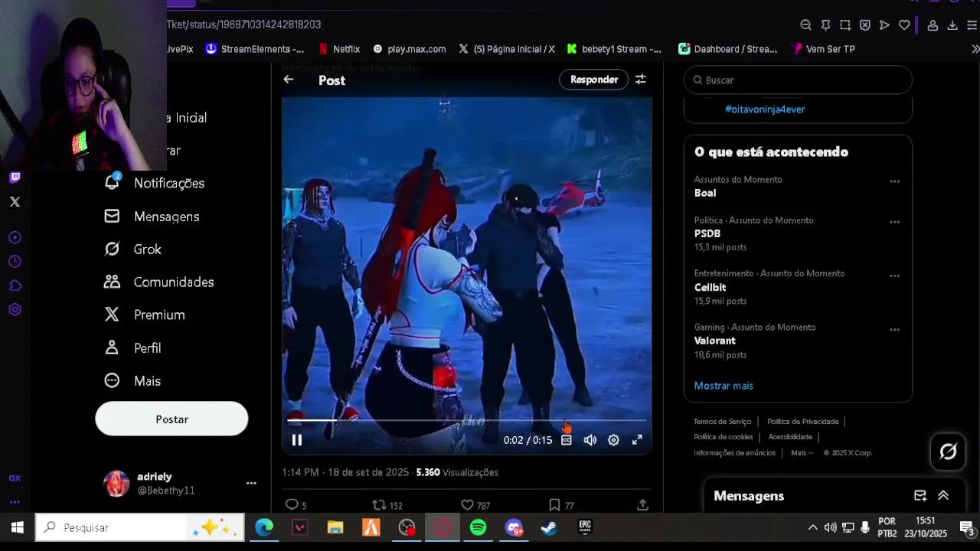
Task: Open Premium in sidebar
Action: [145, 315]
